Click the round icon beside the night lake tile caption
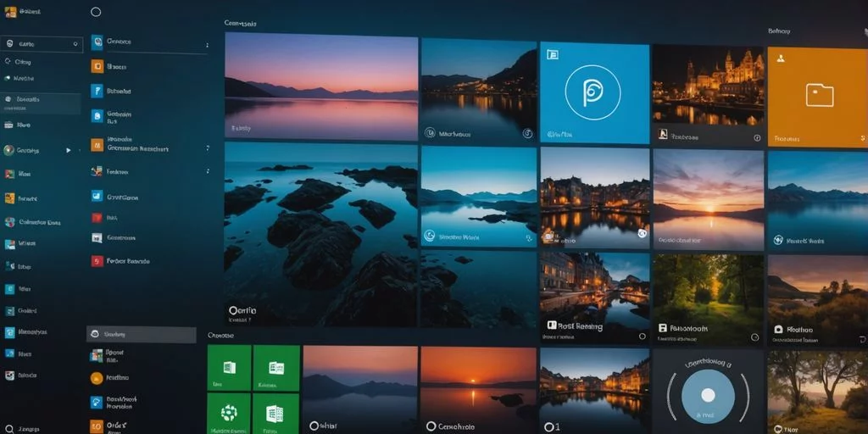 tap(430, 133)
